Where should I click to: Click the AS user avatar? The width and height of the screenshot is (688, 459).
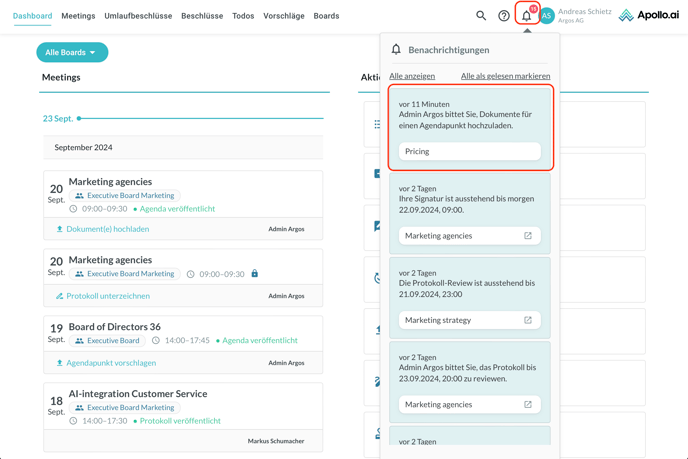[547, 16]
